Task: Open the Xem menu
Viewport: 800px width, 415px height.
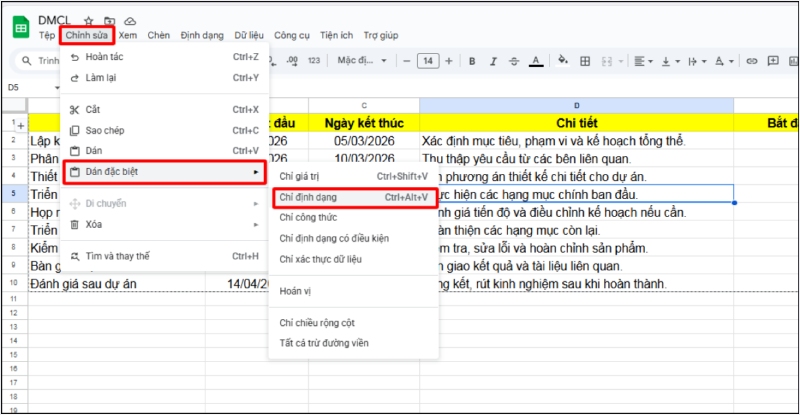Action: click(x=128, y=35)
